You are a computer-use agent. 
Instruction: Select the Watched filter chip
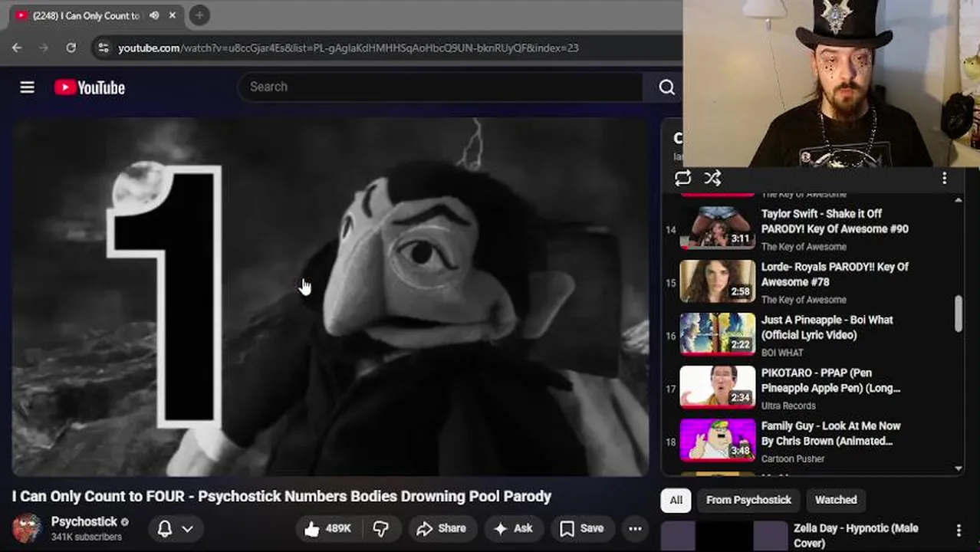[x=836, y=500]
